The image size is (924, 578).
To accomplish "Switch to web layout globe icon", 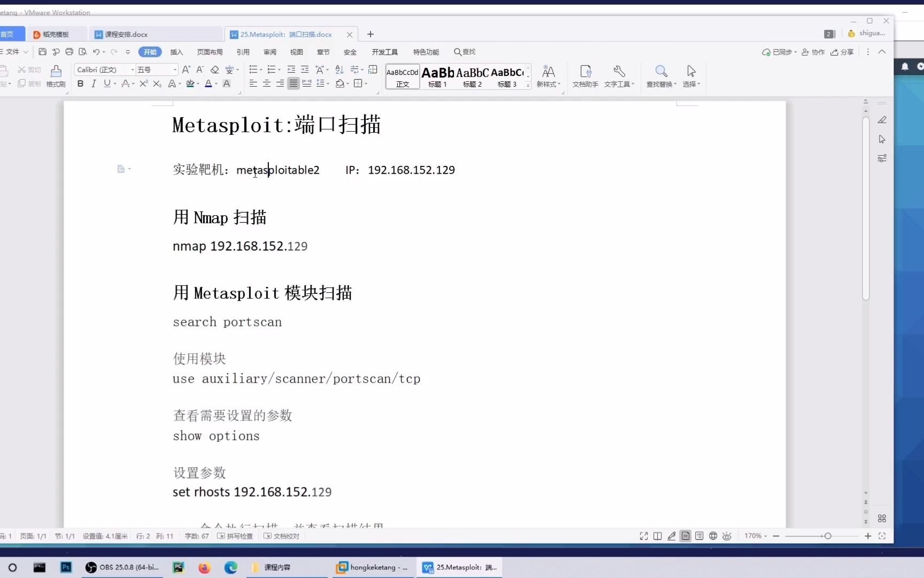I will tap(713, 536).
